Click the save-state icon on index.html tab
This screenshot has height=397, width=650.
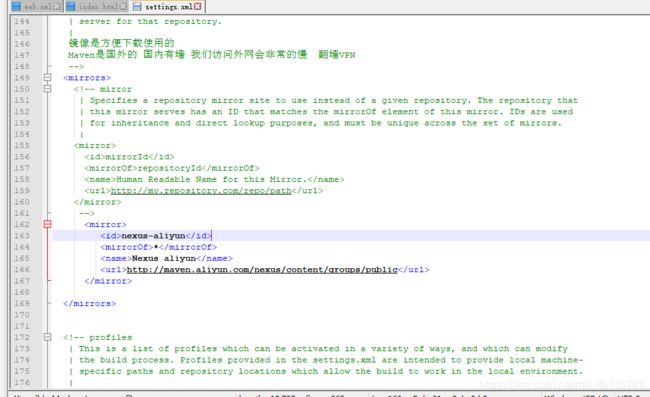[71, 6]
